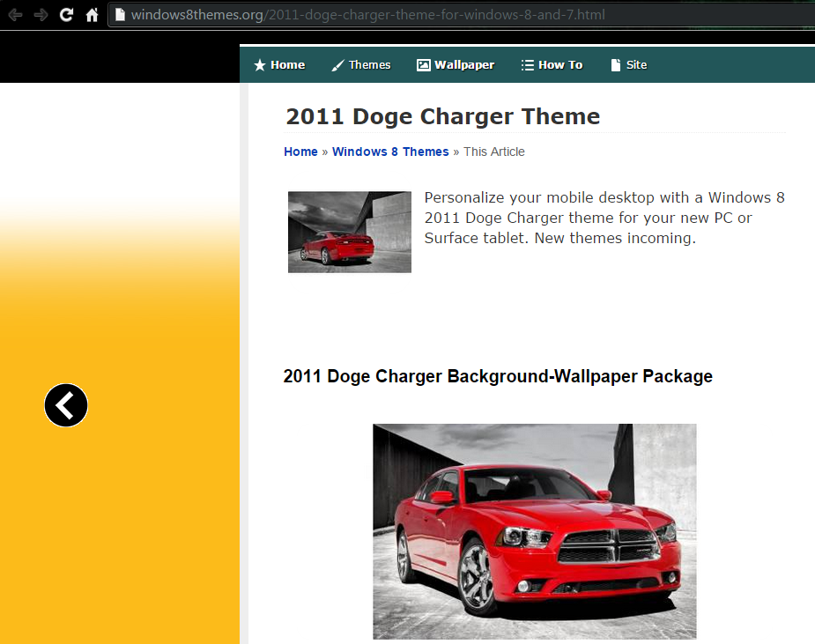815x644 pixels.
Task: Open the Themes menu item
Action: tap(361, 65)
